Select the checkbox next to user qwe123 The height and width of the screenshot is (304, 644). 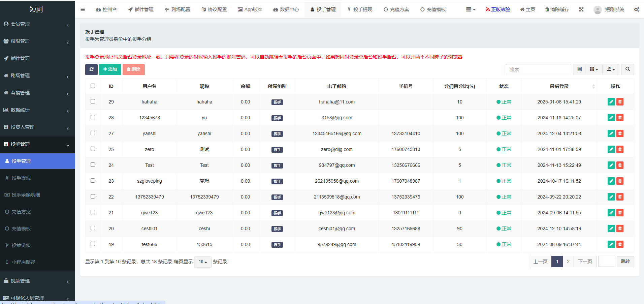[x=93, y=212]
